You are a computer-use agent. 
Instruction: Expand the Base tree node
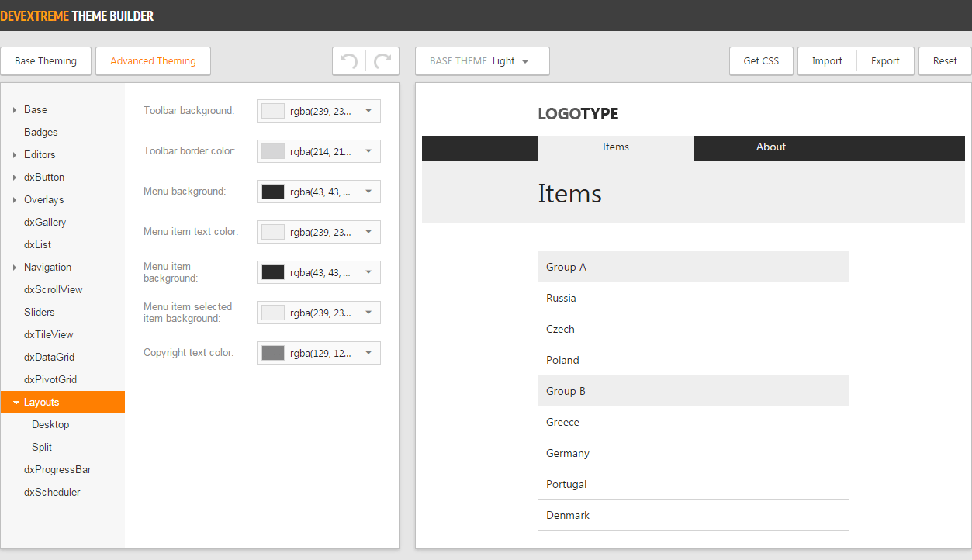(x=15, y=110)
